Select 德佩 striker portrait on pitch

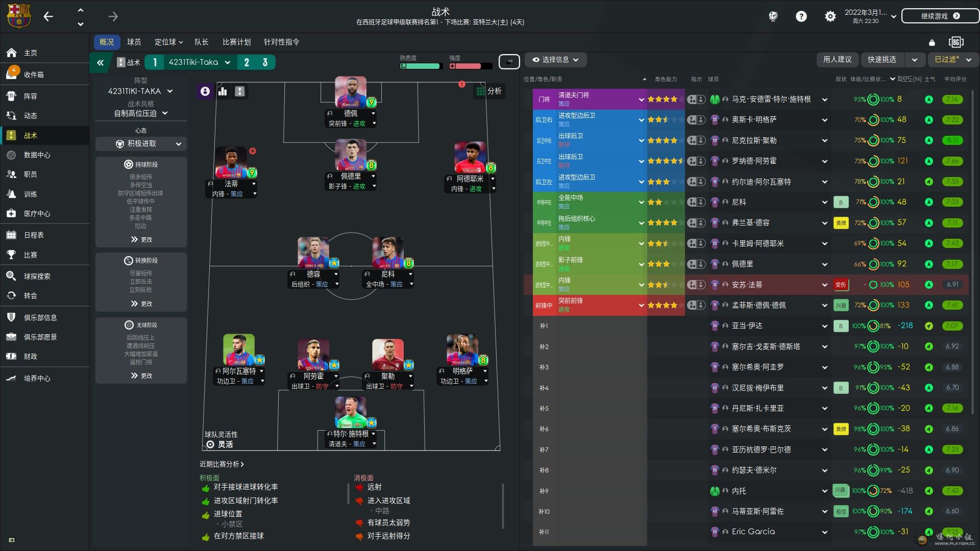click(x=351, y=92)
